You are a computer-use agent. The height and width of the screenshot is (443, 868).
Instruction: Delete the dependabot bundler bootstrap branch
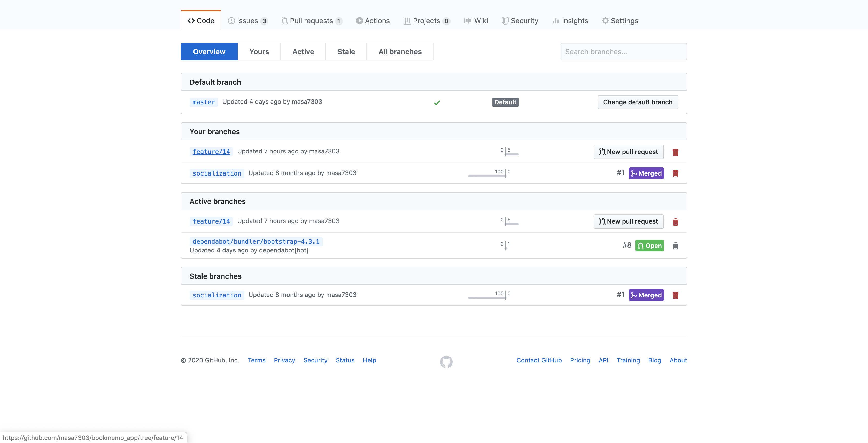point(675,246)
